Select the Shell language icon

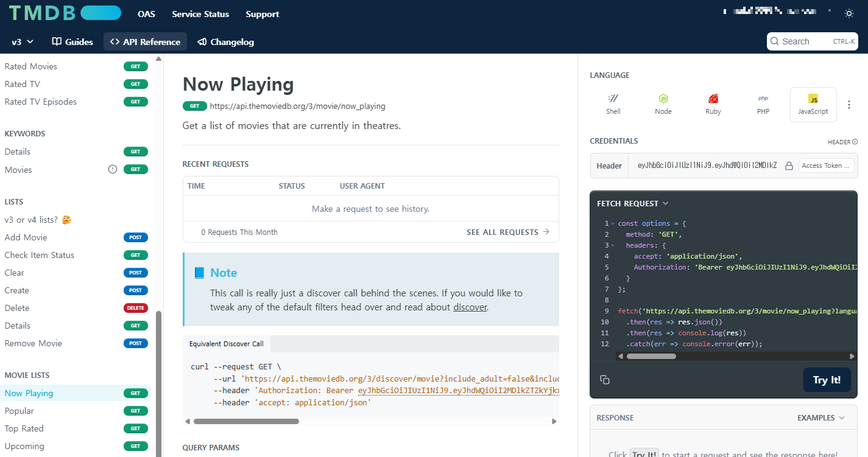[x=613, y=104]
